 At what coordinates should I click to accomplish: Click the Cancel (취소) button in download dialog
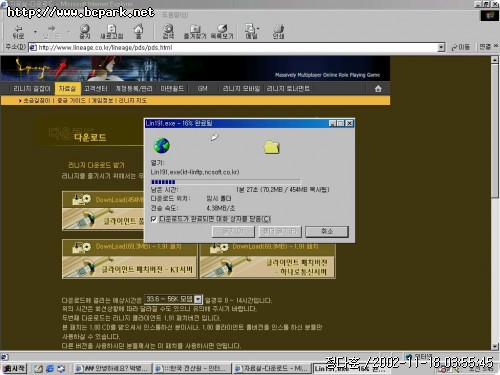[327, 231]
